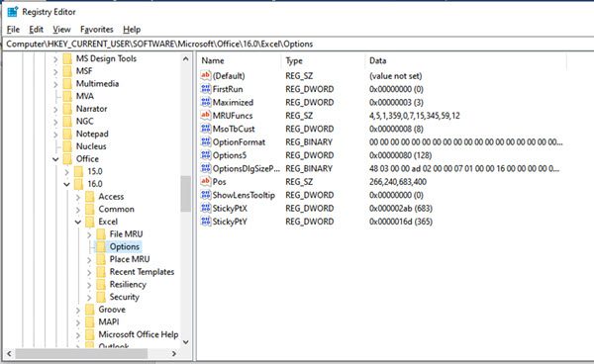Screen dimensions: 594x364
Task: Expand the Resiliency key
Action: 89,285
